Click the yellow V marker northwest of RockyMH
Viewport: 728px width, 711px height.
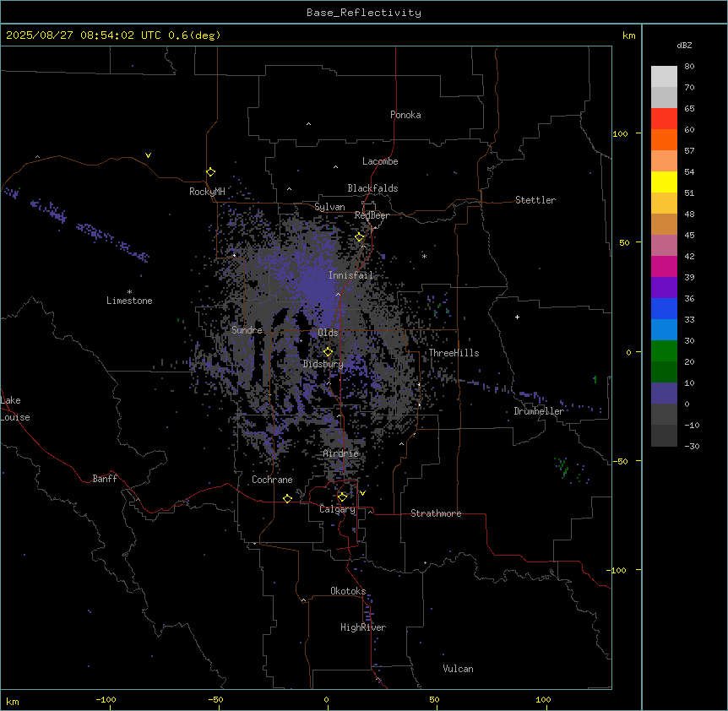[x=148, y=155]
